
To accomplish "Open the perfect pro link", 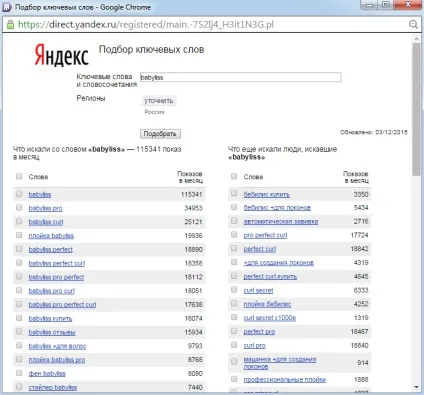I will pos(259,332).
